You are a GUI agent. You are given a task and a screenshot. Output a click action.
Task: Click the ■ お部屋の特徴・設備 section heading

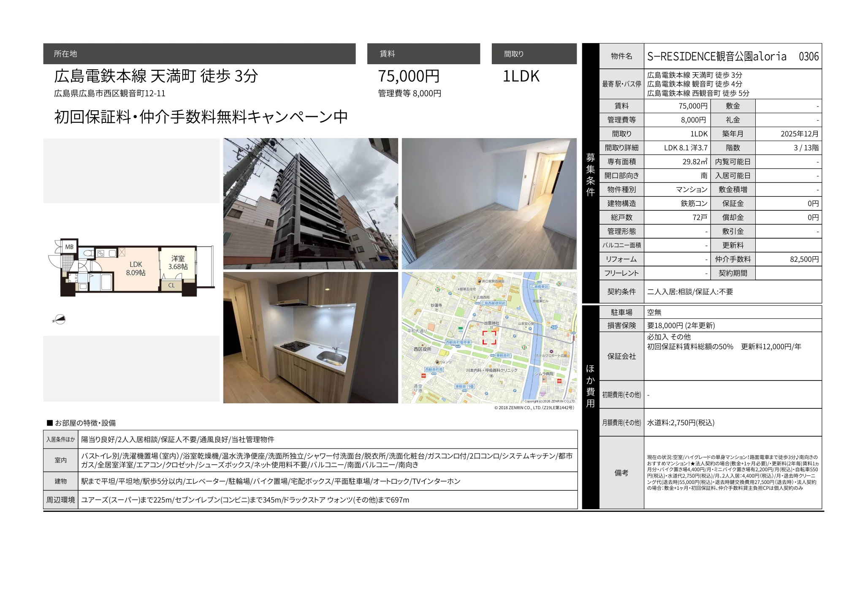coord(81,423)
